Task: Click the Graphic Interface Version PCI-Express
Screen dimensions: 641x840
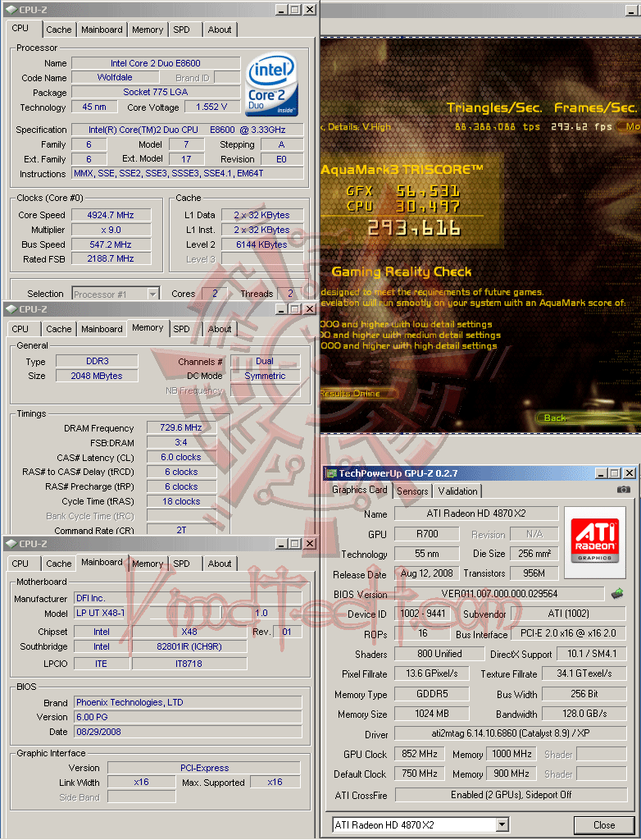Action: pos(204,768)
